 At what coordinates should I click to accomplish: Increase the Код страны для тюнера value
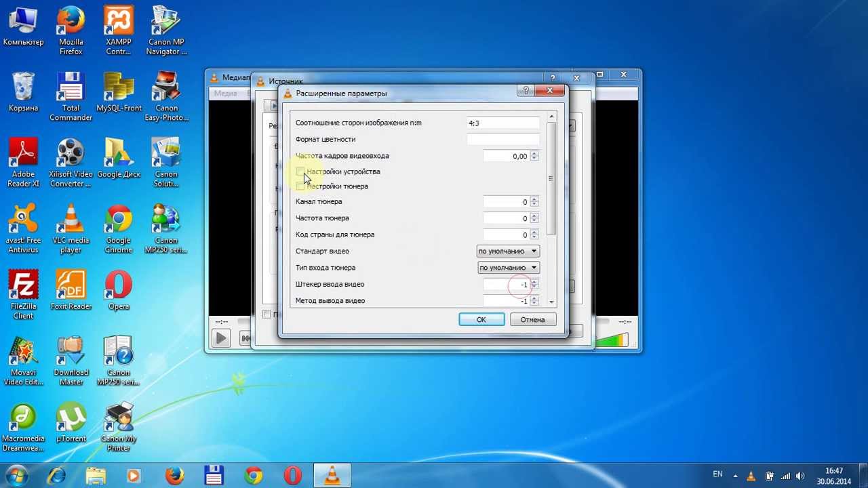click(x=534, y=232)
